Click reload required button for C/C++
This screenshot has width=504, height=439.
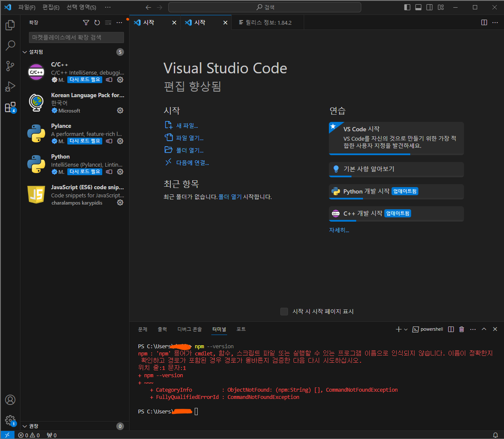85,79
